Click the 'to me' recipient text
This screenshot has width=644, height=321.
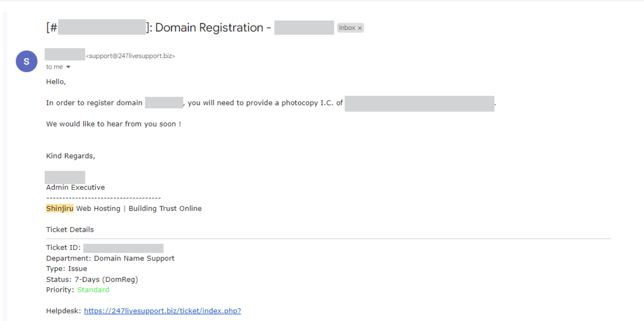tap(54, 67)
